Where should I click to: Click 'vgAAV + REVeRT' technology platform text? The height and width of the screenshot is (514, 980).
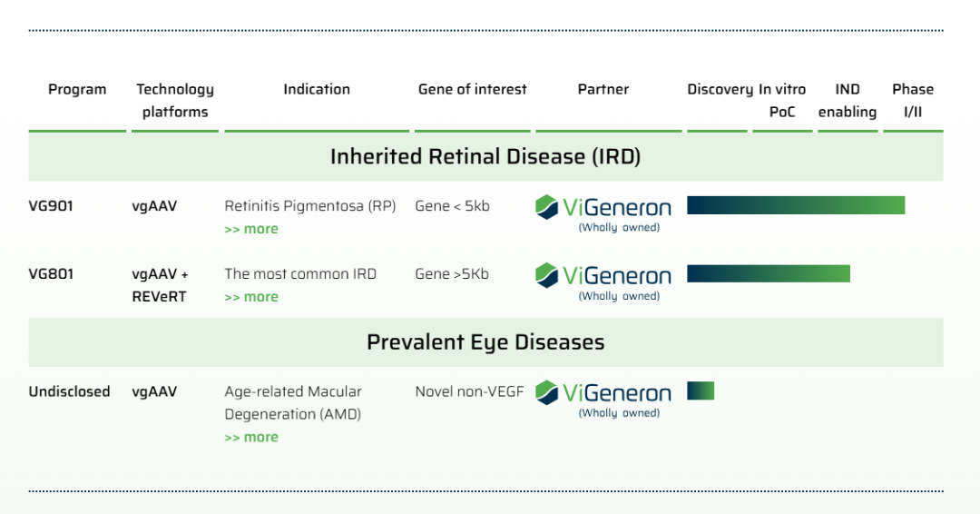click(161, 285)
